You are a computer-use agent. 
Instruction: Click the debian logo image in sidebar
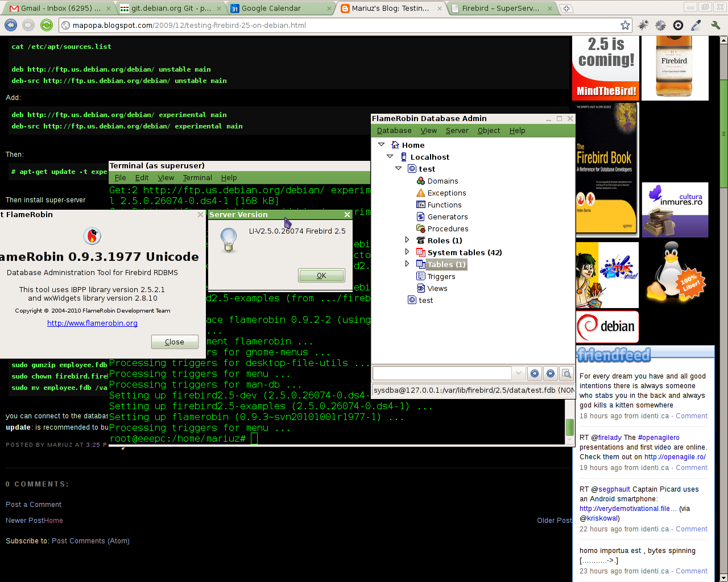pyautogui.click(x=607, y=326)
